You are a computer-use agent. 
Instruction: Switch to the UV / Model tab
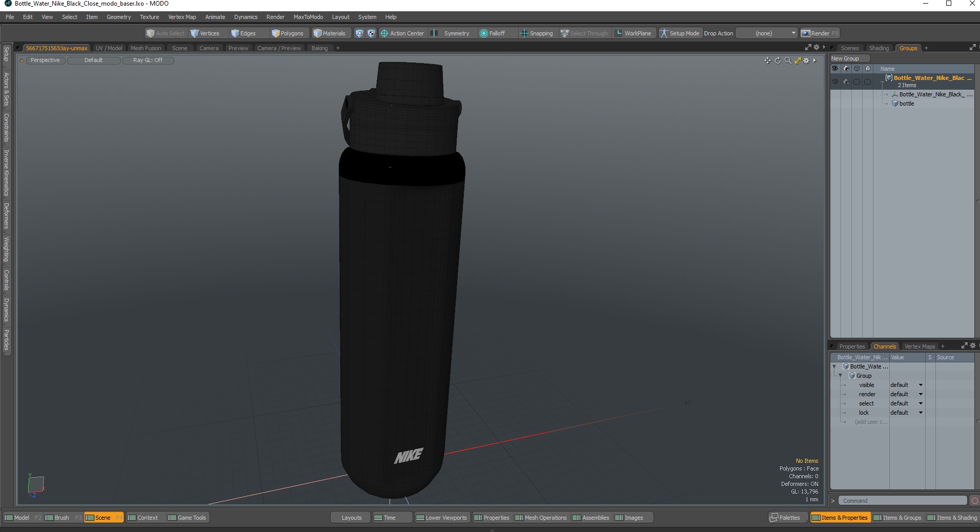click(109, 48)
